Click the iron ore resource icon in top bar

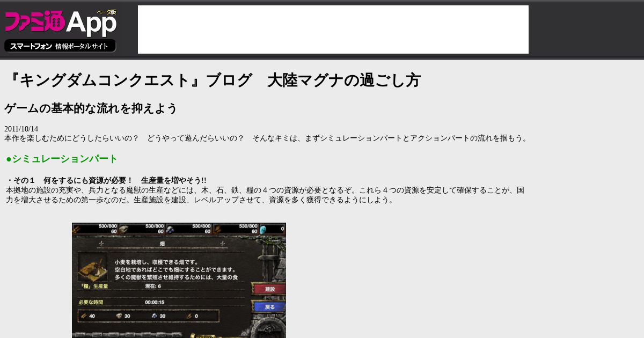coord(171,229)
